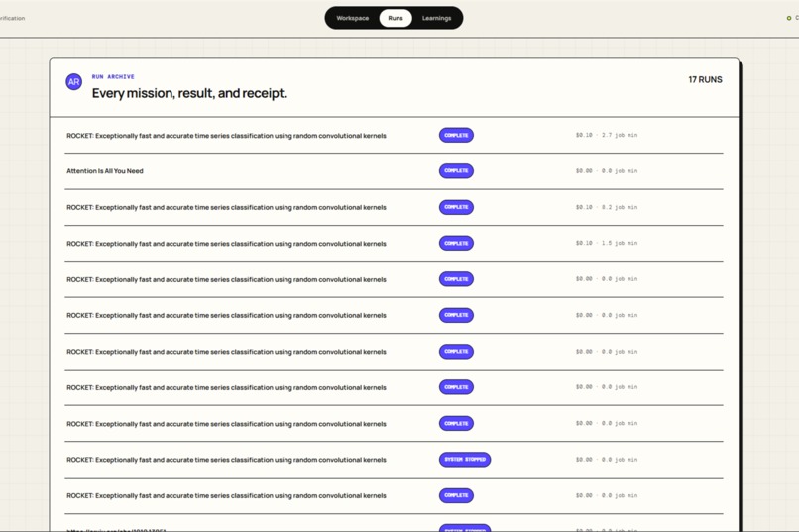
Task: Click the cost text on the fully visible System Stopped row
Action: (x=607, y=460)
